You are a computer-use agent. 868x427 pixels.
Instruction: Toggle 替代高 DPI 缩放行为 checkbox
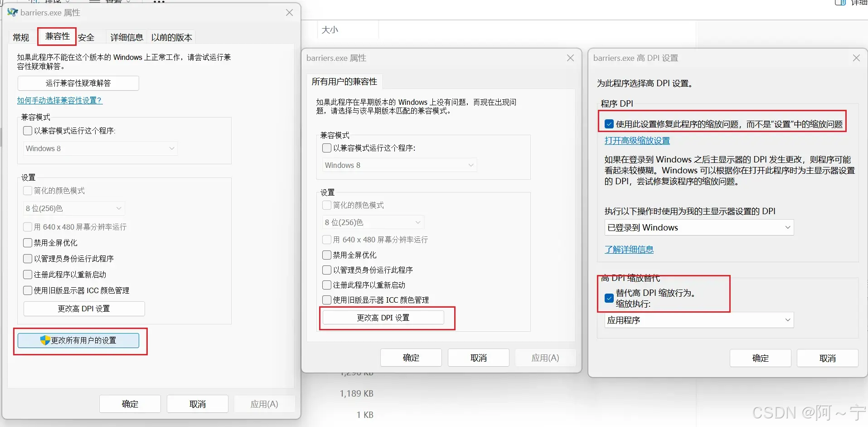(x=608, y=298)
